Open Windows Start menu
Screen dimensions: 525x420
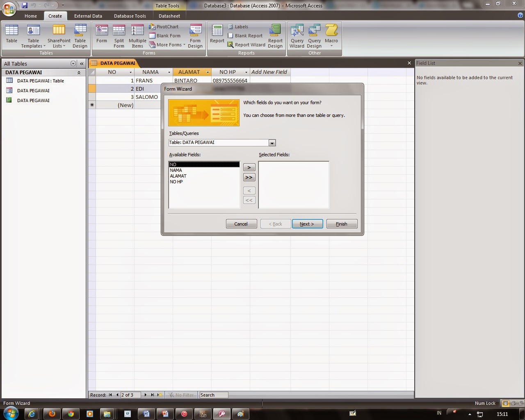point(11,413)
